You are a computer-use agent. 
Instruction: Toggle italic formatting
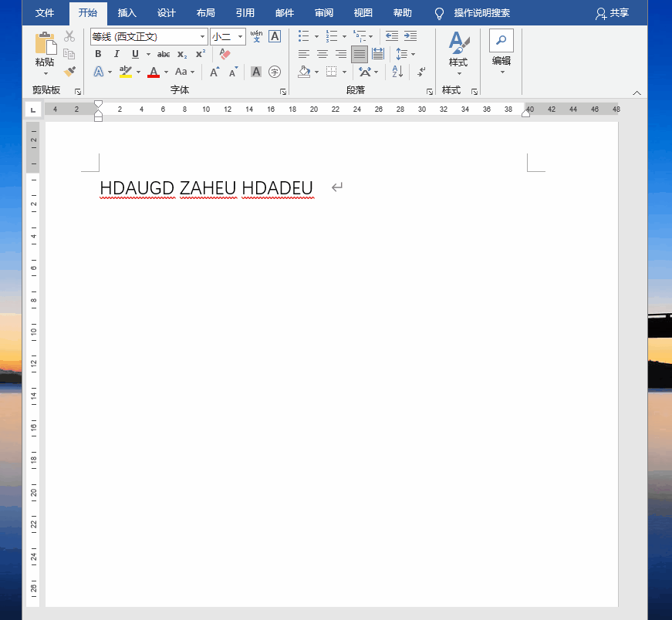(x=117, y=54)
